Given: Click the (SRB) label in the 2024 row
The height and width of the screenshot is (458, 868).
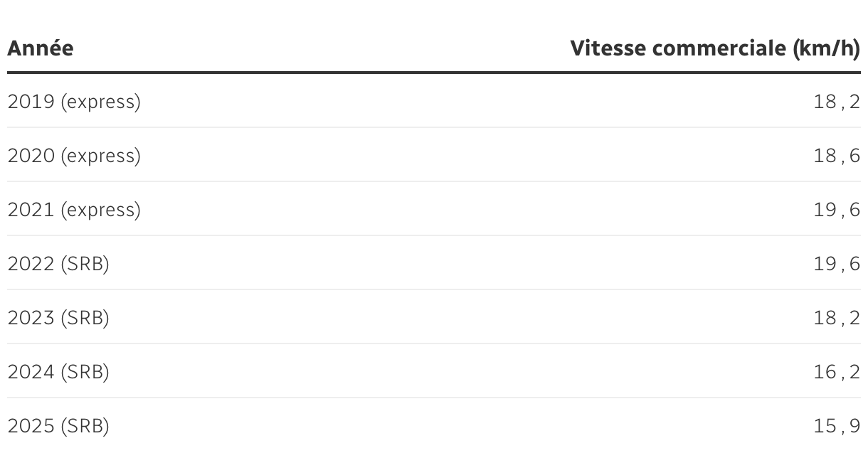Looking at the screenshot, I should 85,372.
